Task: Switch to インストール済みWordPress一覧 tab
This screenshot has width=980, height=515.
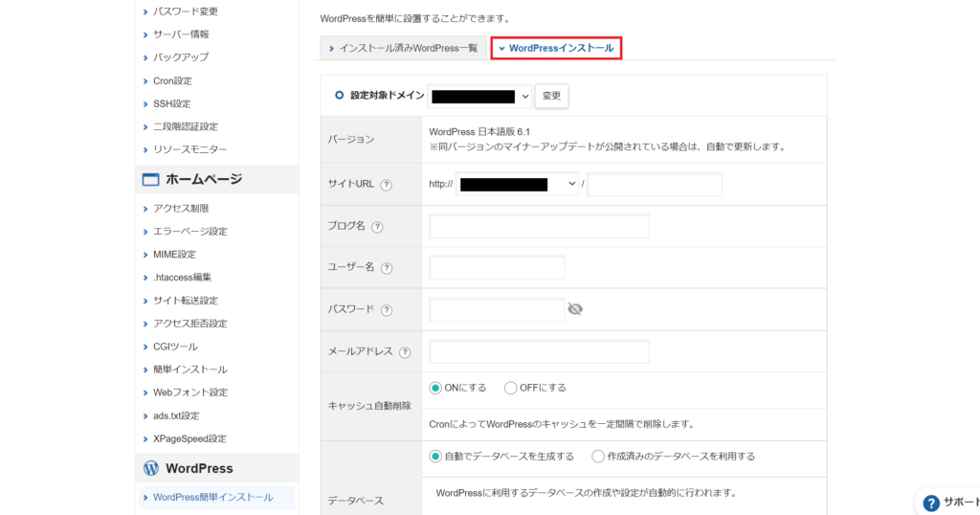Action: [x=403, y=48]
